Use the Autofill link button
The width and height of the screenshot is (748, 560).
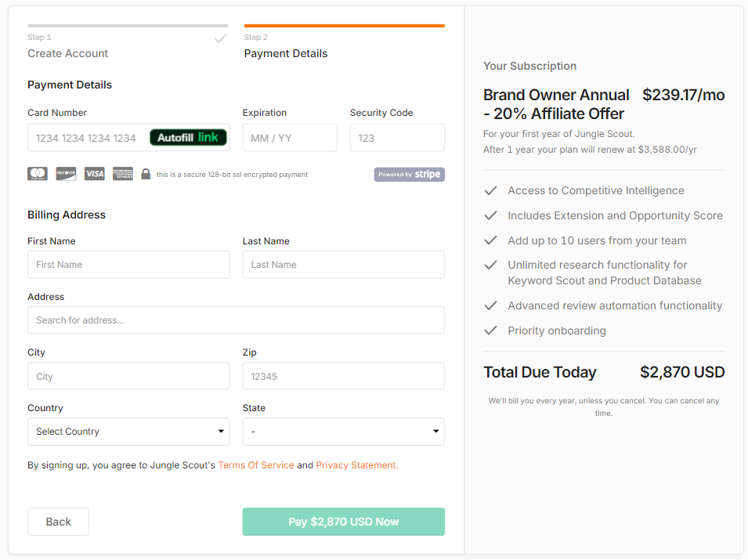188,137
